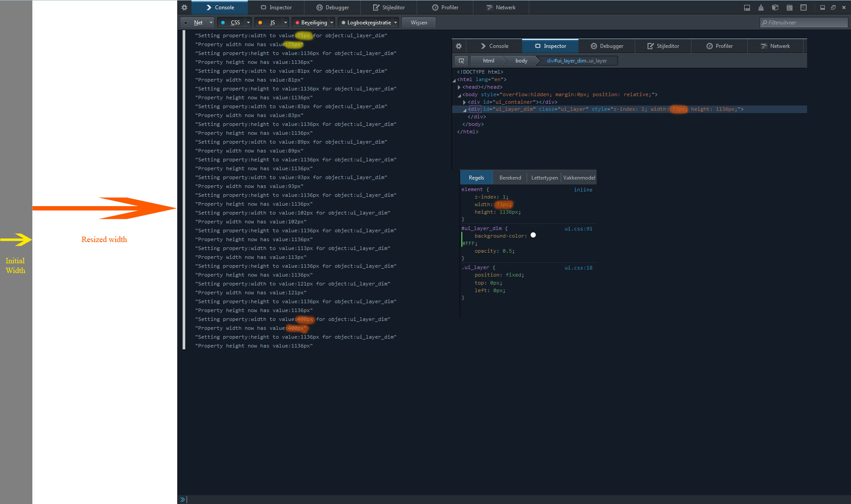
Task: Open the ui.css:91 source link
Action: pyautogui.click(x=578, y=229)
